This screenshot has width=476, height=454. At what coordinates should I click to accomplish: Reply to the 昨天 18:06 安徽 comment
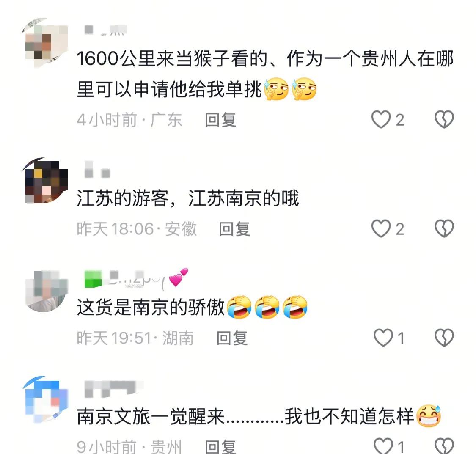click(x=235, y=229)
